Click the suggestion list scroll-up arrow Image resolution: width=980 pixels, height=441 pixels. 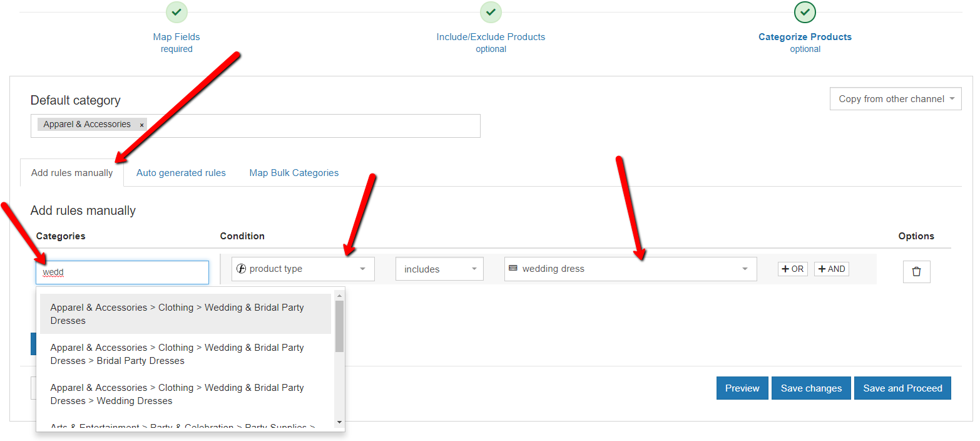coord(339,295)
